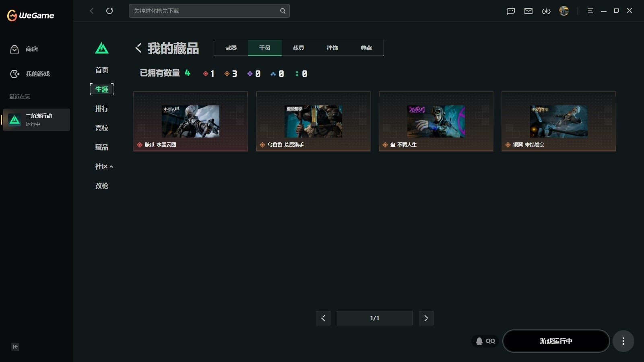The height and width of the screenshot is (362, 644).
Task: Click the WeGame logo
Action: tap(31, 15)
